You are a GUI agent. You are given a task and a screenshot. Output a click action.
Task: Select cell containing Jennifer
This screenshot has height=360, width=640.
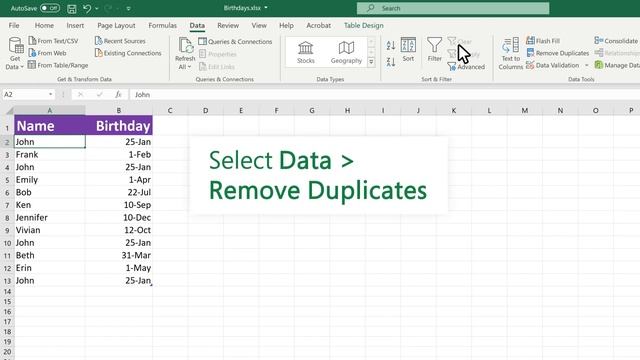[50, 218]
